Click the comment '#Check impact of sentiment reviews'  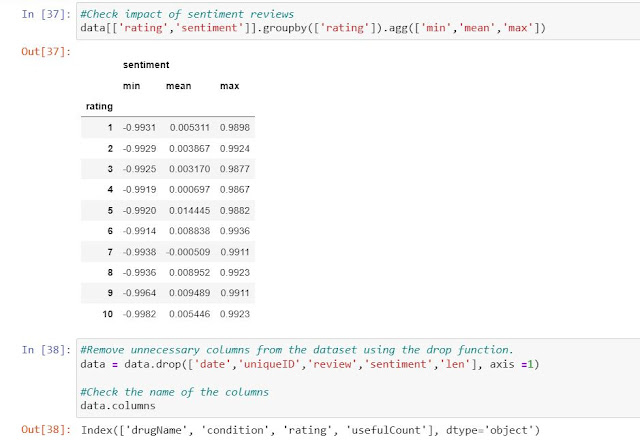point(187,14)
